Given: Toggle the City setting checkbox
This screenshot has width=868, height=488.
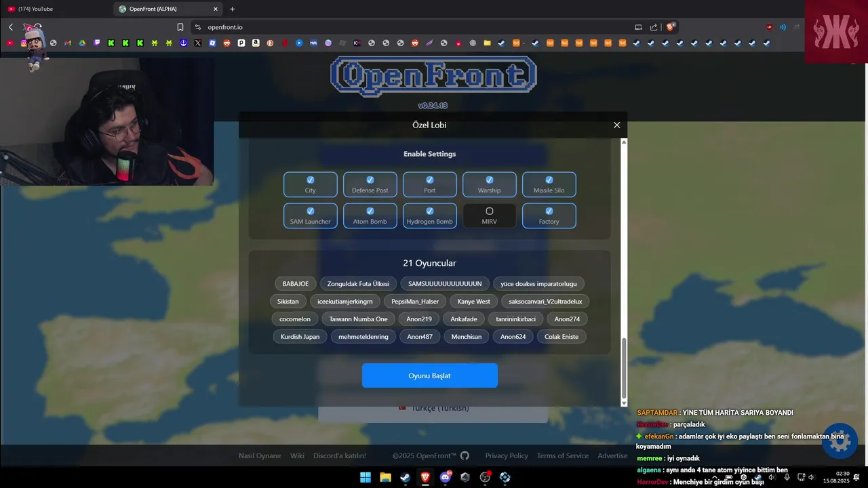Looking at the screenshot, I should tap(311, 184).
